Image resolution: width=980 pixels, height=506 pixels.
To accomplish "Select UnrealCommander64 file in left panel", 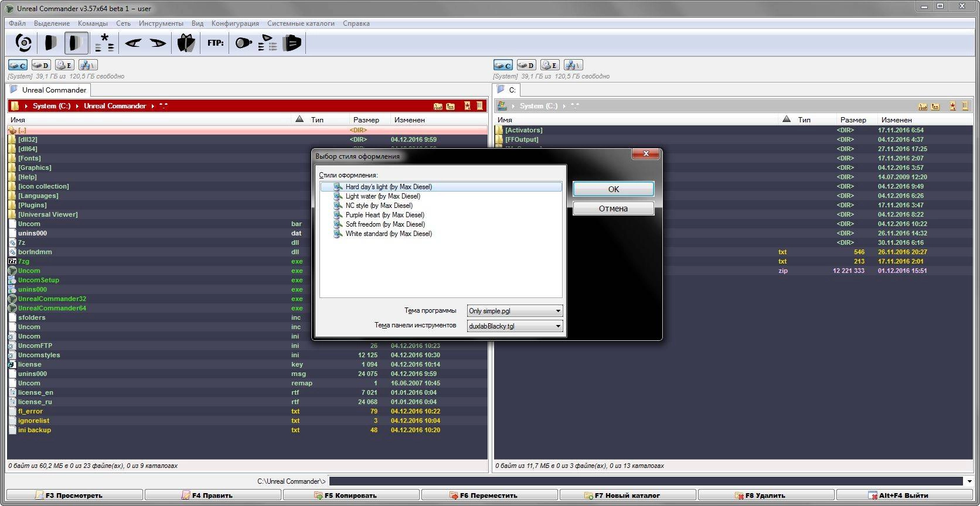I will [52, 308].
